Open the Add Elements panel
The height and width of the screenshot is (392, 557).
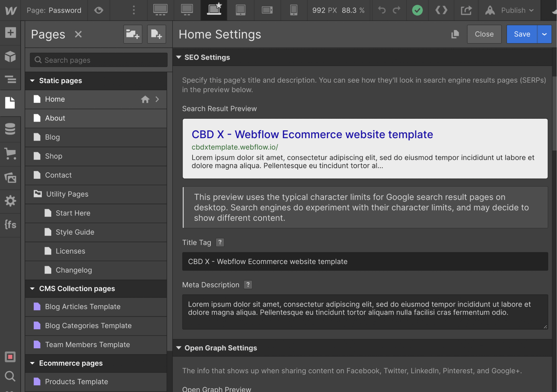pyautogui.click(x=10, y=33)
